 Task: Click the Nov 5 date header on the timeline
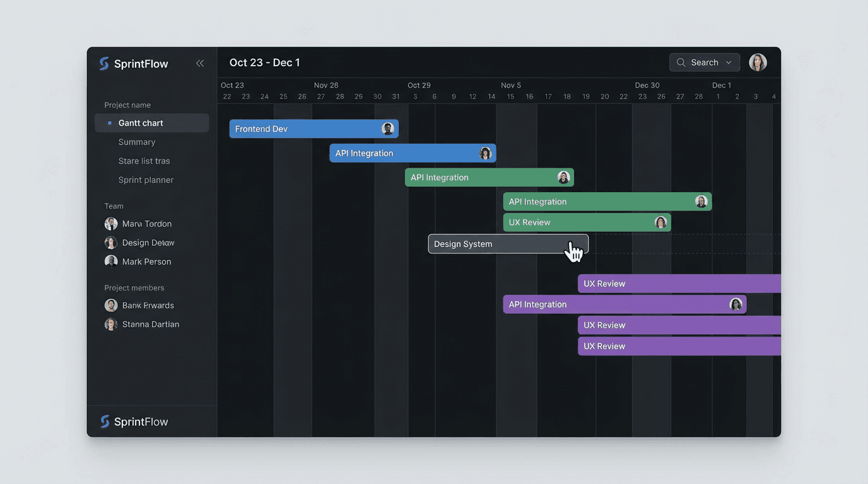[x=510, y=84]
